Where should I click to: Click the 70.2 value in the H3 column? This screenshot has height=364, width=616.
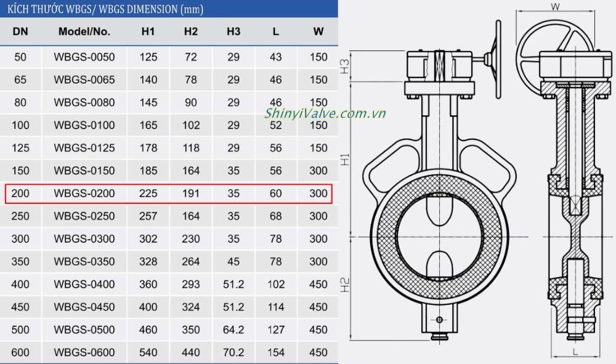tap(233, 353)
